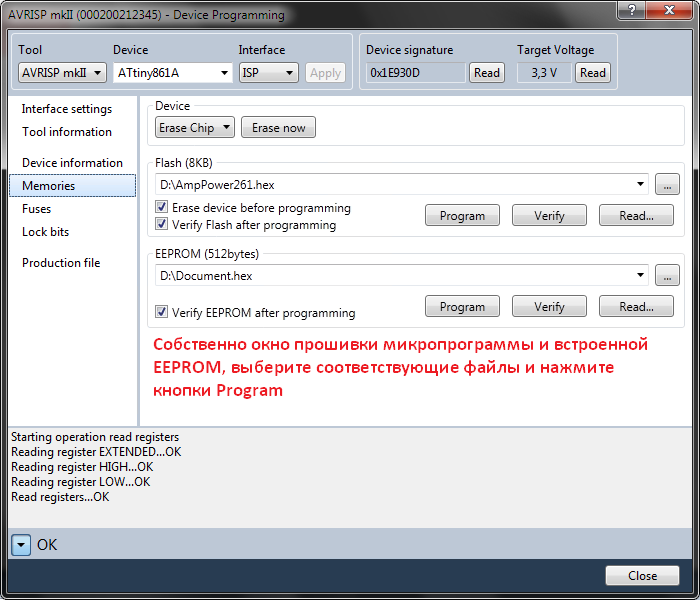Read the device signature

[x=487, y=73]
